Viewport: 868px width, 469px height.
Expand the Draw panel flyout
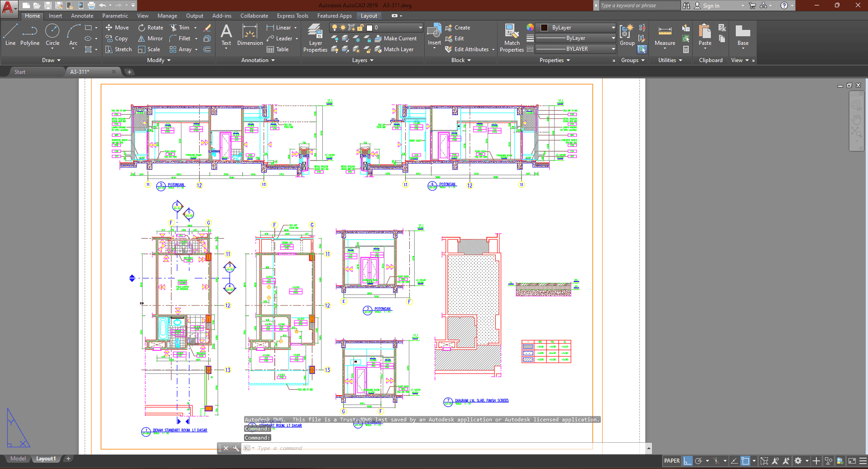pyautogui.click(x=51, y=60)
